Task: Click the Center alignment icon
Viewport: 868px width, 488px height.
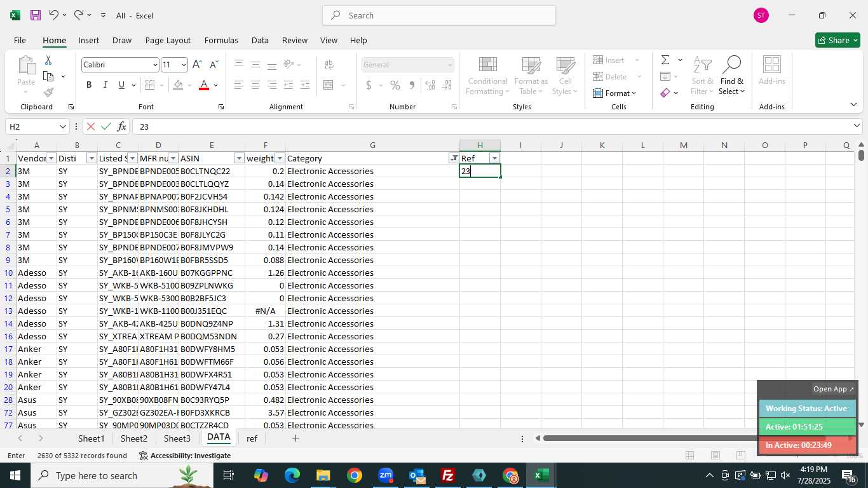Action: 255,85
